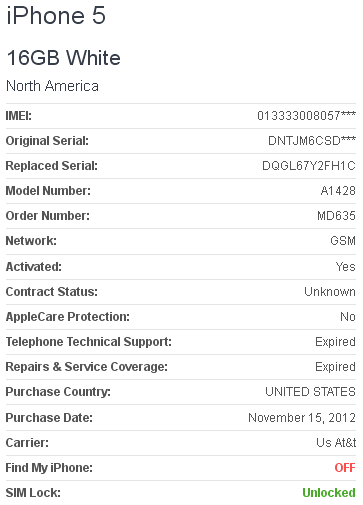Click the UNITED STATES purchase country
Screen dimensions: 363x505
click(x=310, y=392)
